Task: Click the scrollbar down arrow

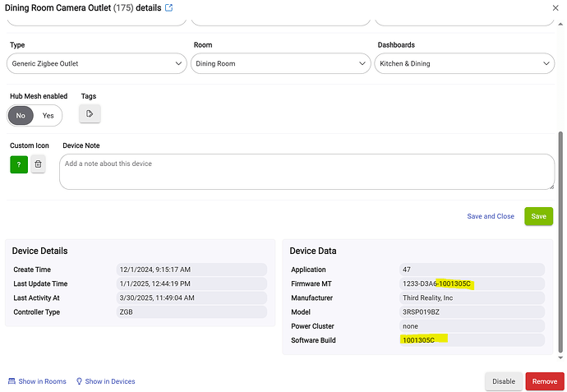Action: 560,358
